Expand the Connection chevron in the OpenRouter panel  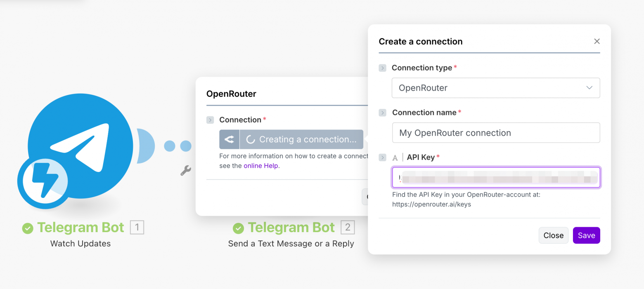210,120
